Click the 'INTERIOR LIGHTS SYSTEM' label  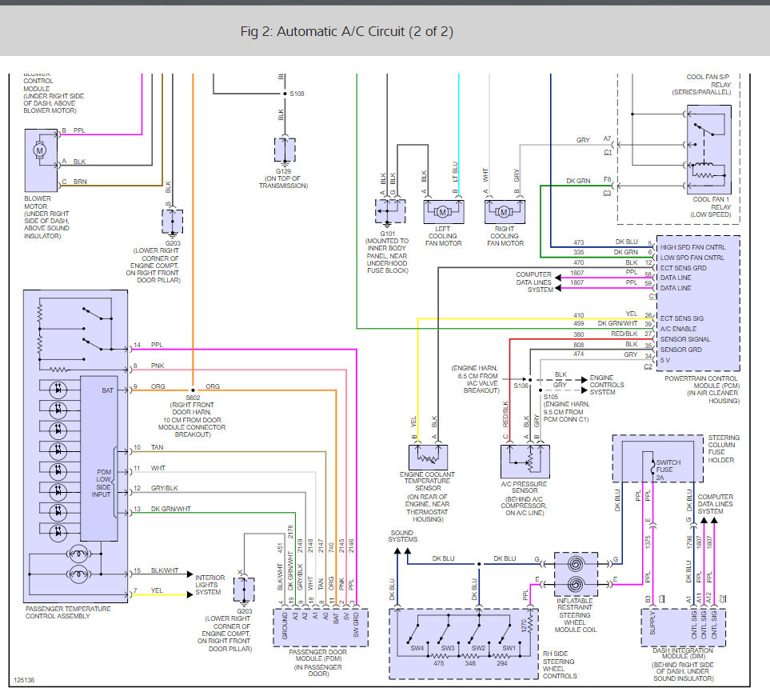tap(210, 585)
